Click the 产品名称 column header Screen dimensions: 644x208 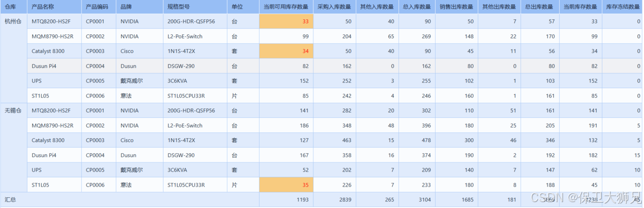(54, 7)
